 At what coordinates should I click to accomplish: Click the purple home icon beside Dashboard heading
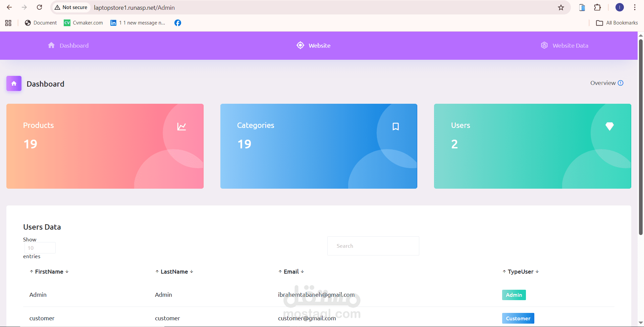[14, 84]
